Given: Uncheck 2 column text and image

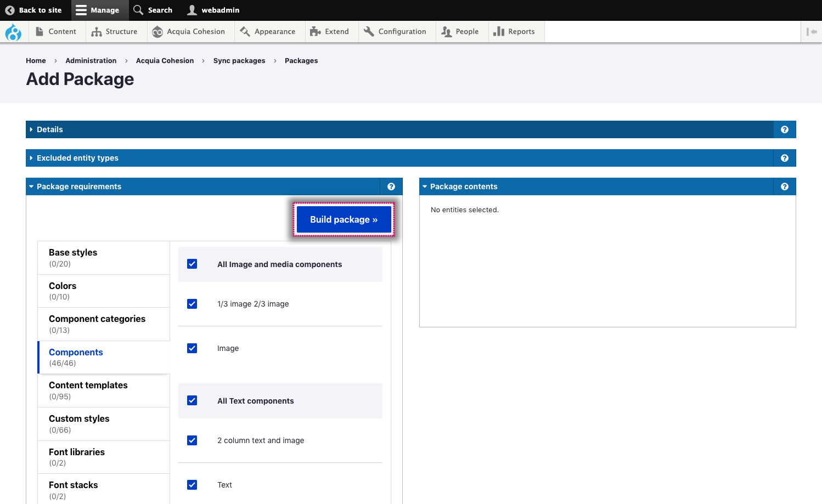Looking at the screenshot, I should [192, 440].
